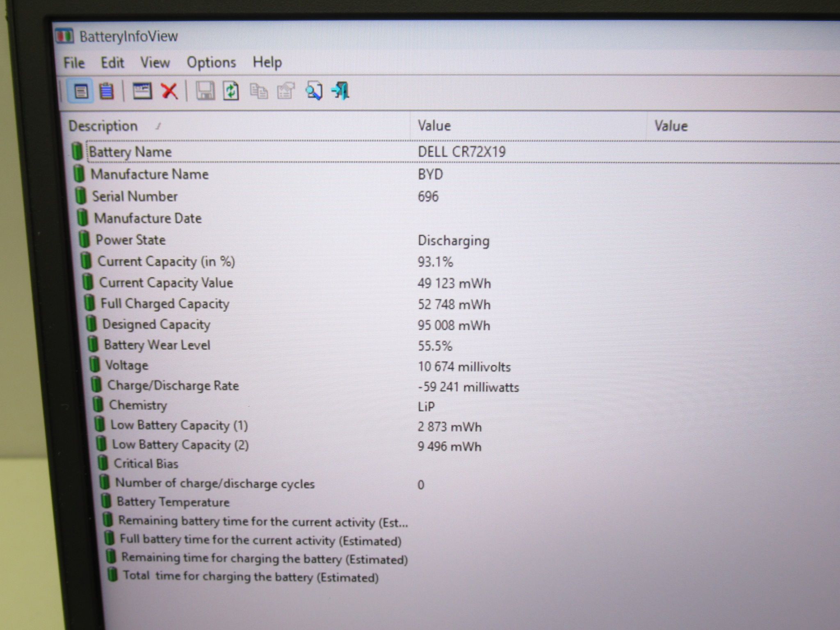Click the Find magnifier icon
Screen dimensions: 840x630
tap(314, 91)
